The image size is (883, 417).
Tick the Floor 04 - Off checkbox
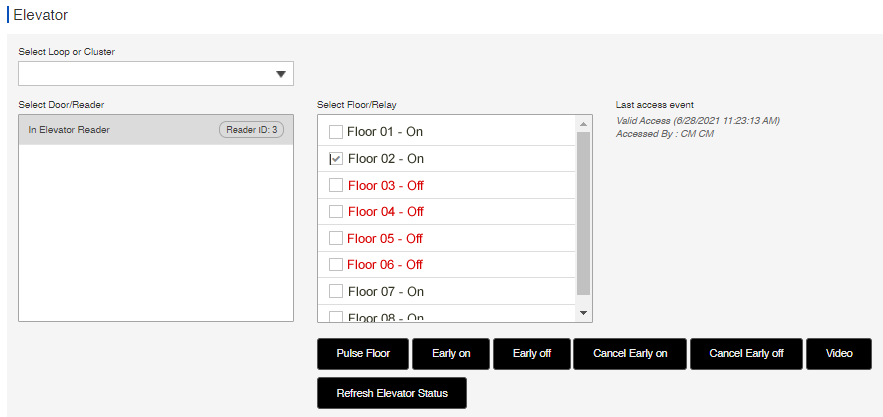tap(336, 211)
